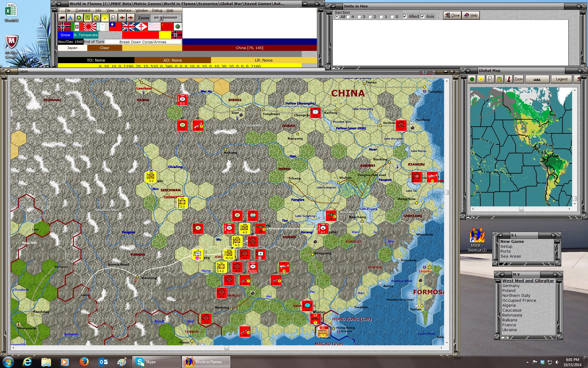Uncheck the Allied checkbox in Units in Hex
The image size is (588, 368).
pos(405,16)
